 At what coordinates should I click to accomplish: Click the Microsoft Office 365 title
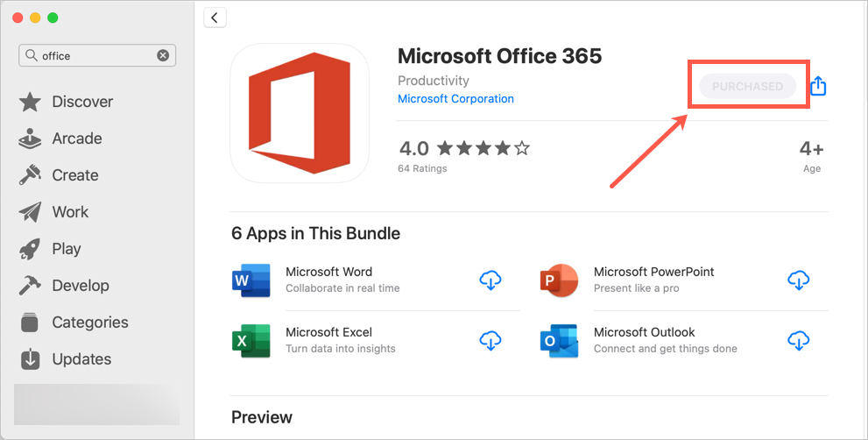pyautogui.click(x=500, y=56)
